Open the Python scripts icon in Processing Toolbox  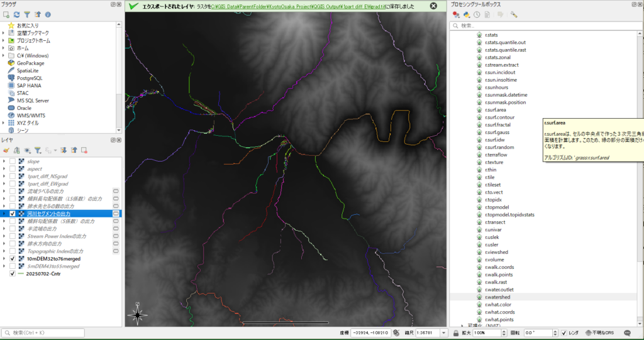pyautogui.click(x=467, y=14)
